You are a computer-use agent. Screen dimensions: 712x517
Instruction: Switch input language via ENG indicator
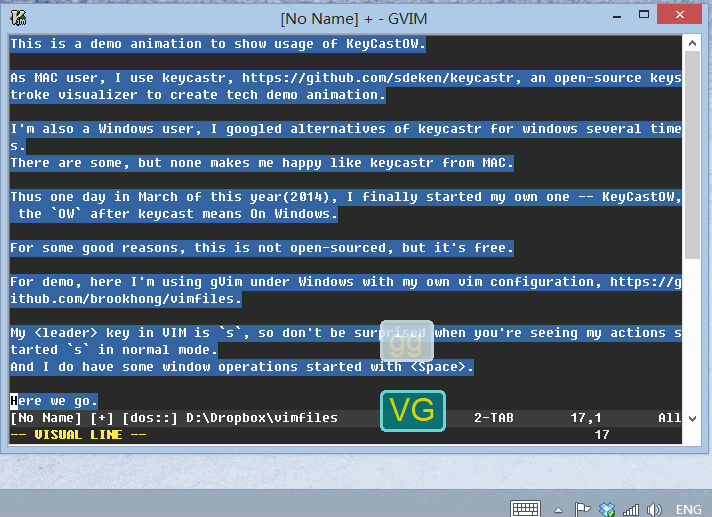click(x=688, y=510)
